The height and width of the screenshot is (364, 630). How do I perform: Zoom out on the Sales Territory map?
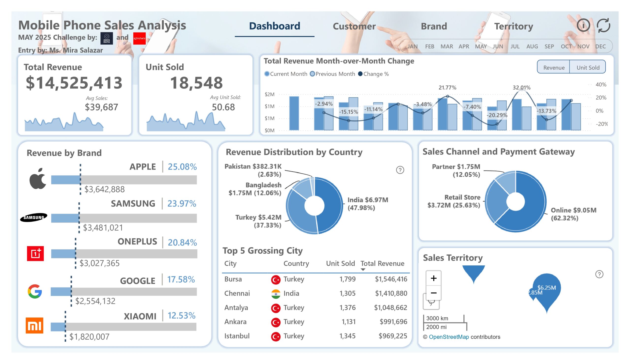tap(434, 292)
